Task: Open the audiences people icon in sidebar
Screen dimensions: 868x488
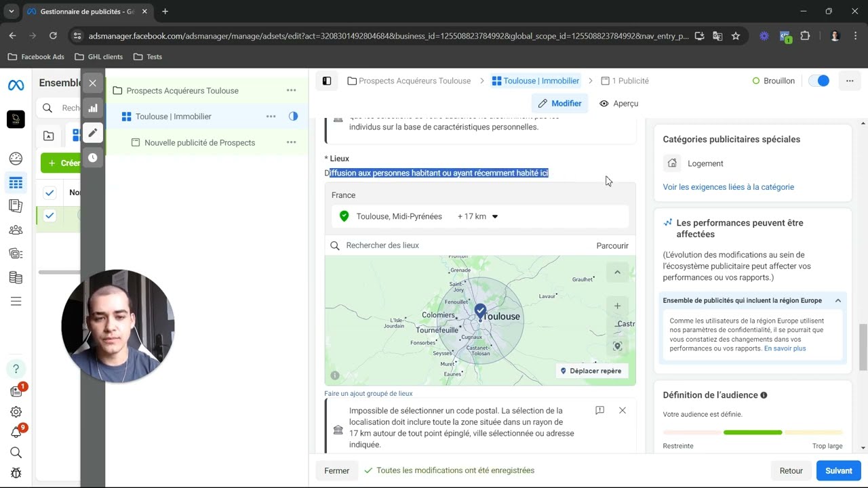Action: (16, 230)
